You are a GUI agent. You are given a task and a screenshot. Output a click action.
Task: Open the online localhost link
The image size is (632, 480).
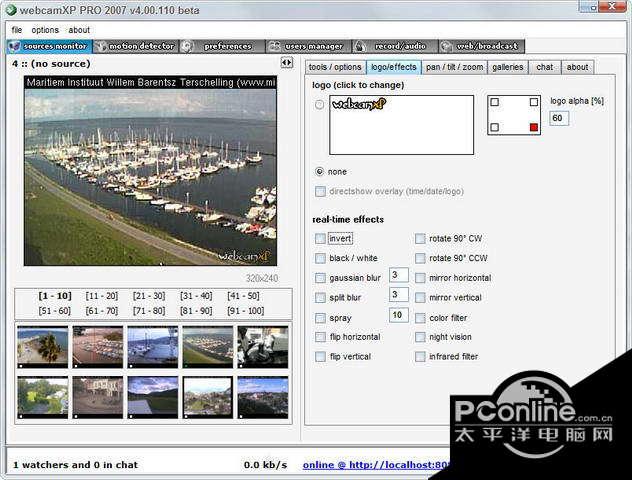[376, 465]
